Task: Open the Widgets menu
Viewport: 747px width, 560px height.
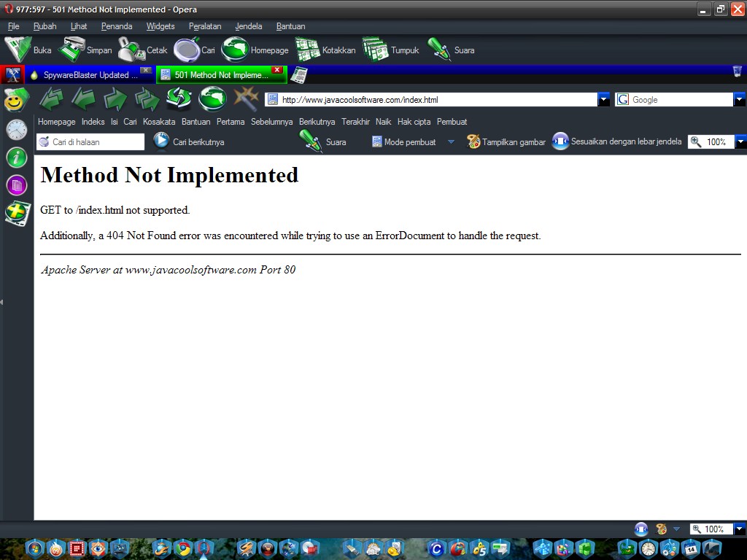Action: click(160, 26)
